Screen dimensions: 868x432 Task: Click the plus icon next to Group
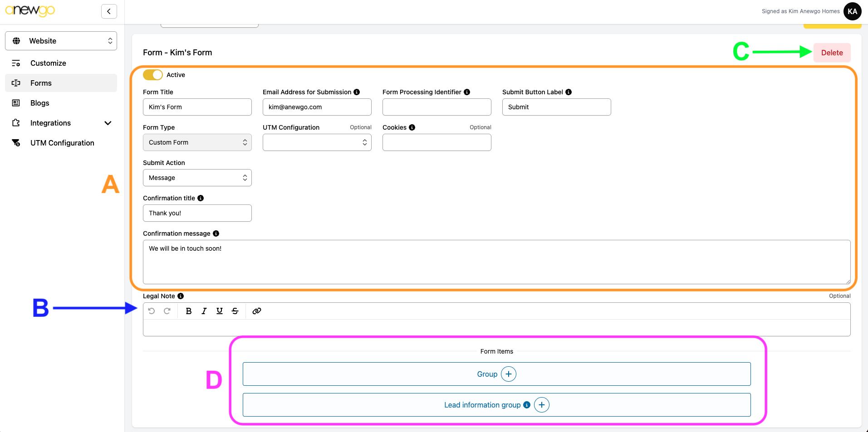[x=509, y=374]
